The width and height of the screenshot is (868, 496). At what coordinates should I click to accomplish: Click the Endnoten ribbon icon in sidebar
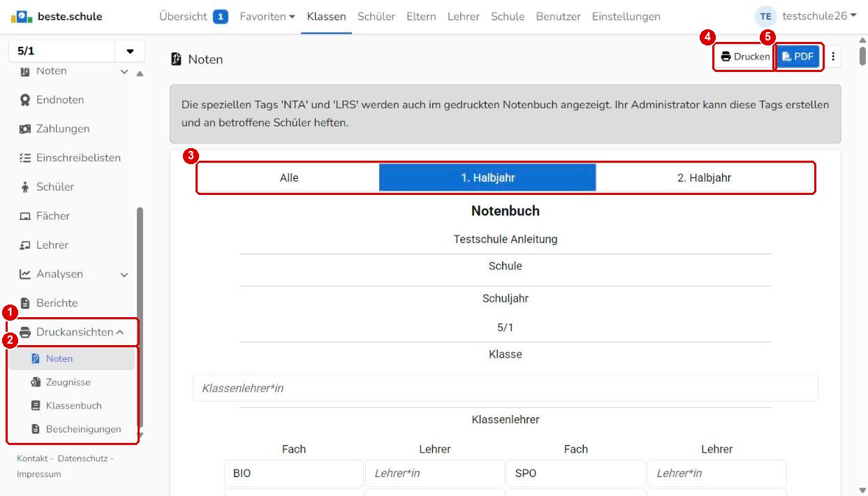pos(25,100)
